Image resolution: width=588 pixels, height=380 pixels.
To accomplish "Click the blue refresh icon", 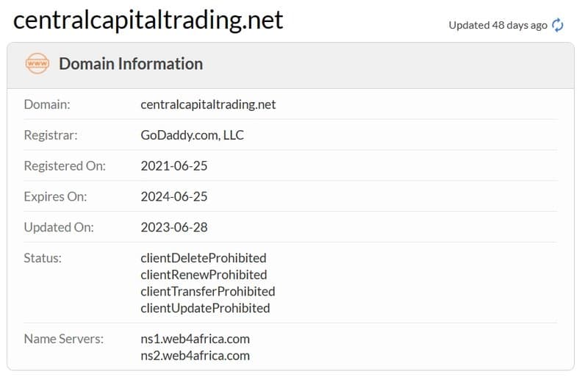I will tap(558, 25).
